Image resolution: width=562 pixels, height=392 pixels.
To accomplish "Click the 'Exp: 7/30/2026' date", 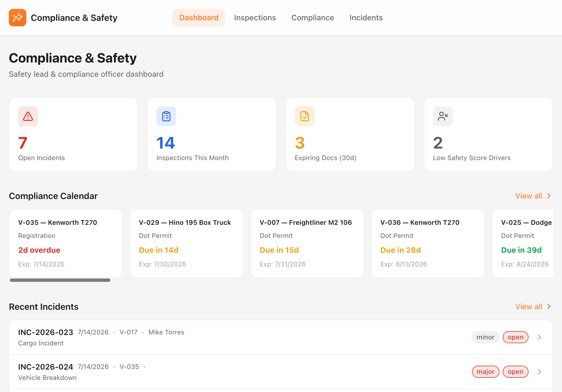I will point(162,264).
